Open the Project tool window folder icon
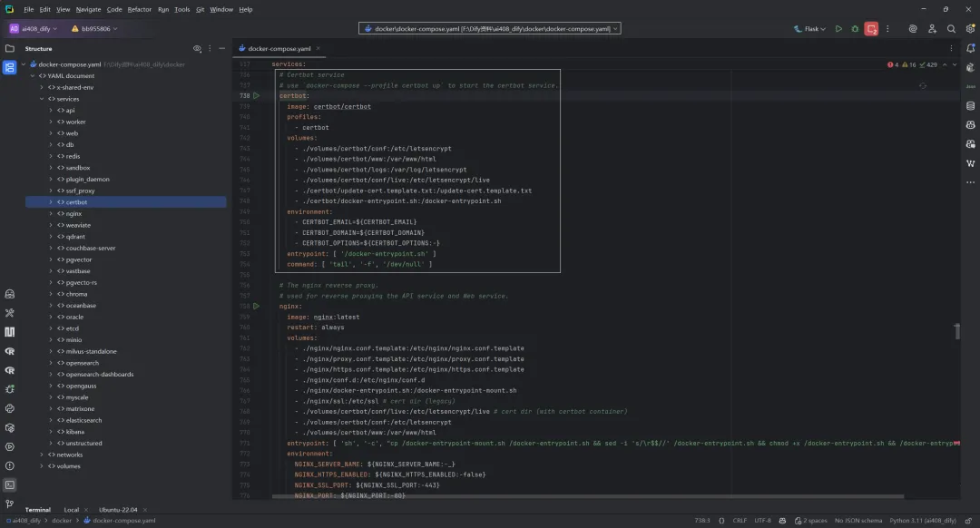980x528 pixels. 9,48
